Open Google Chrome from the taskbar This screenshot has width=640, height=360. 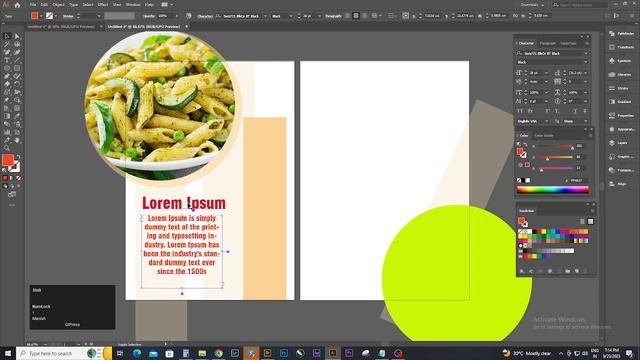(x=219, y=353)
